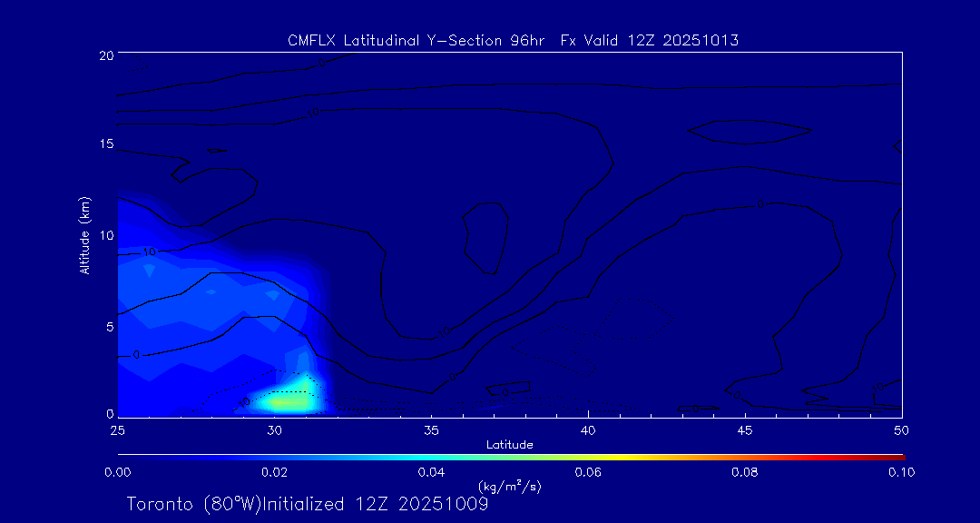
Task: Click the 0.02 color bar tick label
Action: [x=273, y=472]
